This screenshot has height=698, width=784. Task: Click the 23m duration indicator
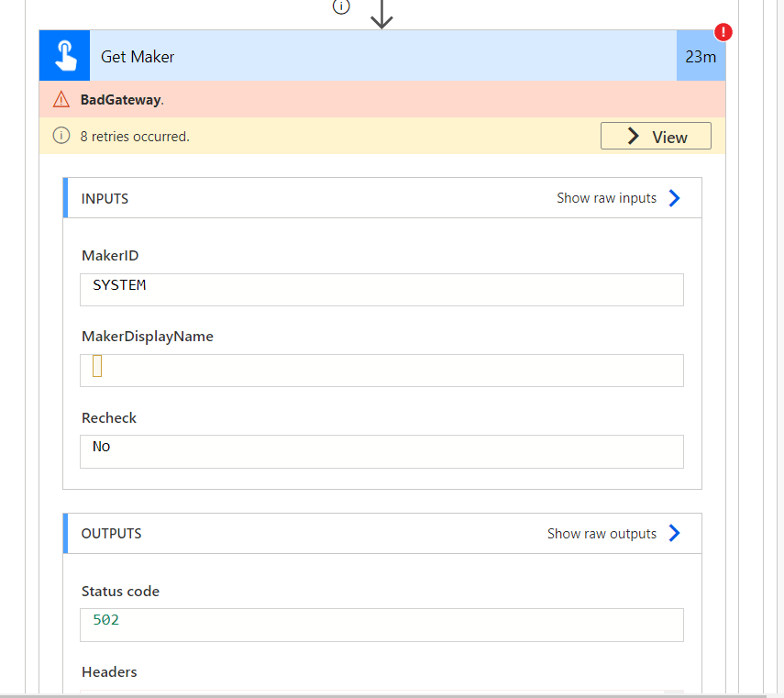tap(701, 55)
